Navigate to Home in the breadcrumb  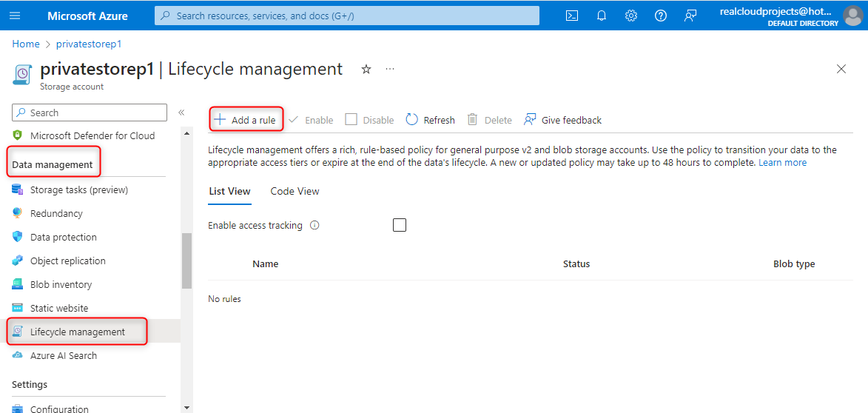point(26,44)
